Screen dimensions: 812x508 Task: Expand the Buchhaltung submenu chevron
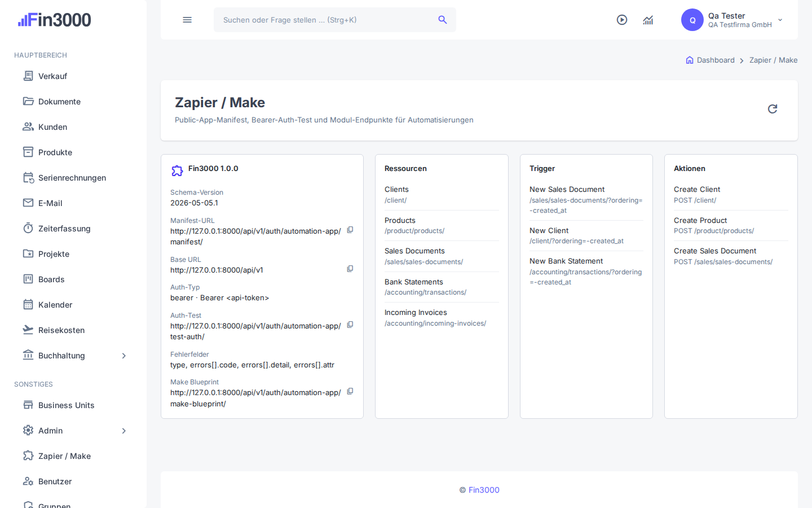[x=124, y=356]
